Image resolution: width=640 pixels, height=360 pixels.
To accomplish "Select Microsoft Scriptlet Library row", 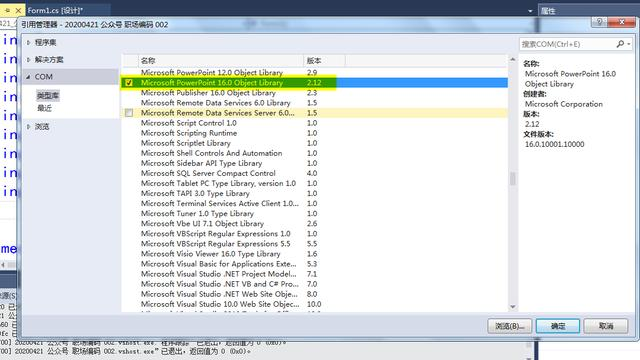I will (314, 143).
